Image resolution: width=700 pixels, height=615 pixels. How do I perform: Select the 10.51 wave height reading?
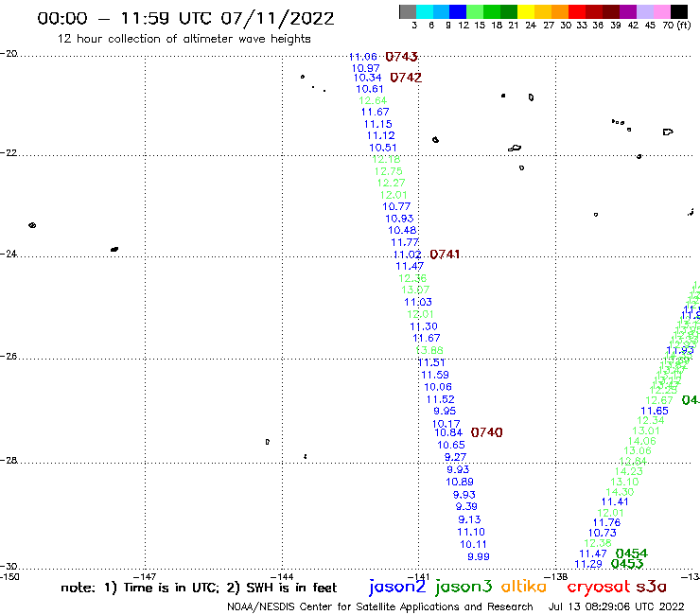pyautogui.click(x=382, y=148)
